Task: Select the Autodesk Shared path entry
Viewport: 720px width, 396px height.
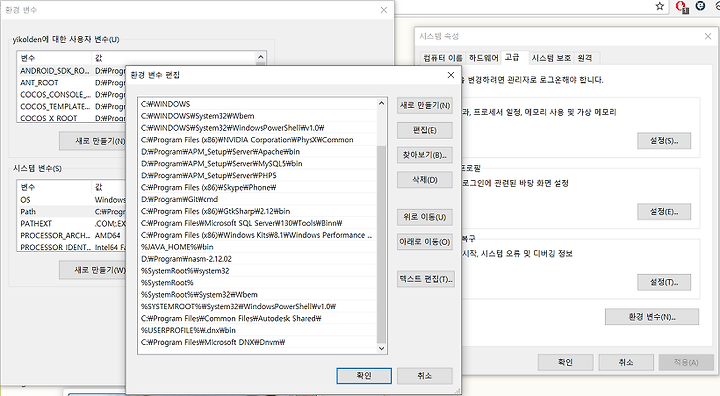Action: click(258, 318)
